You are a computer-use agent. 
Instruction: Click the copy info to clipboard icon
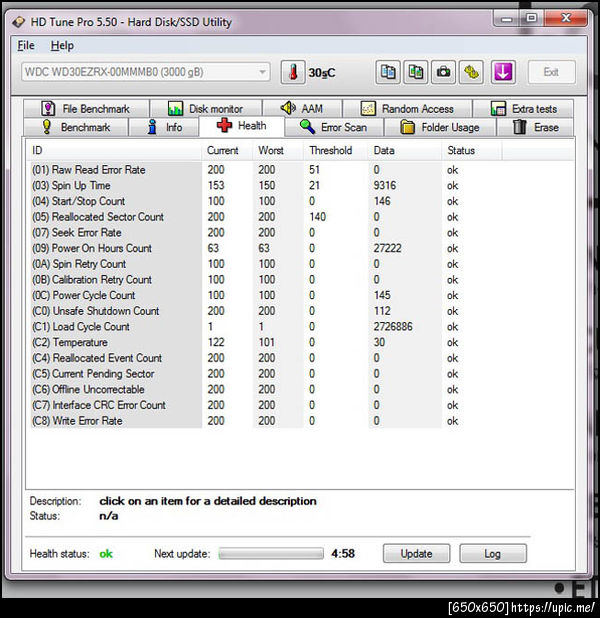tap(388, 73)
